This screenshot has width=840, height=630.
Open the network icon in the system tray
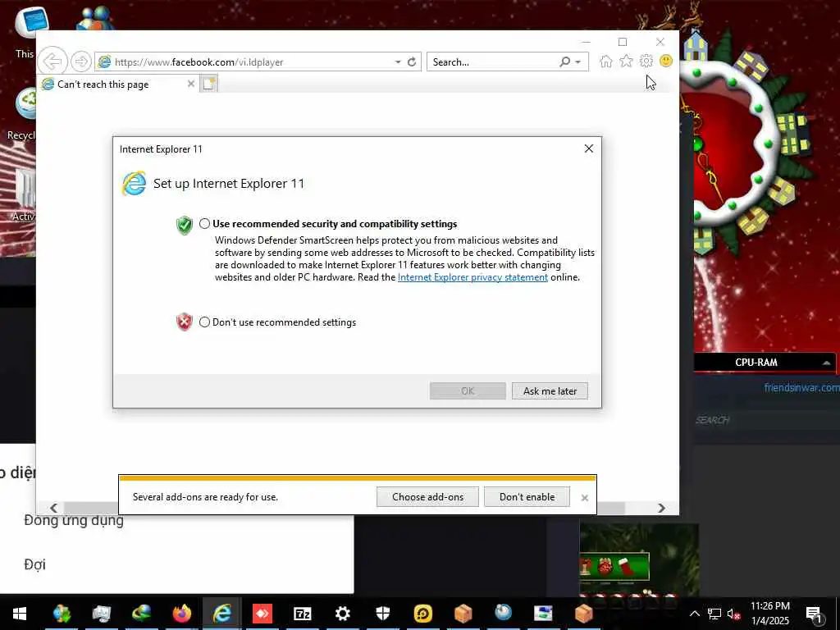(714, 614)
